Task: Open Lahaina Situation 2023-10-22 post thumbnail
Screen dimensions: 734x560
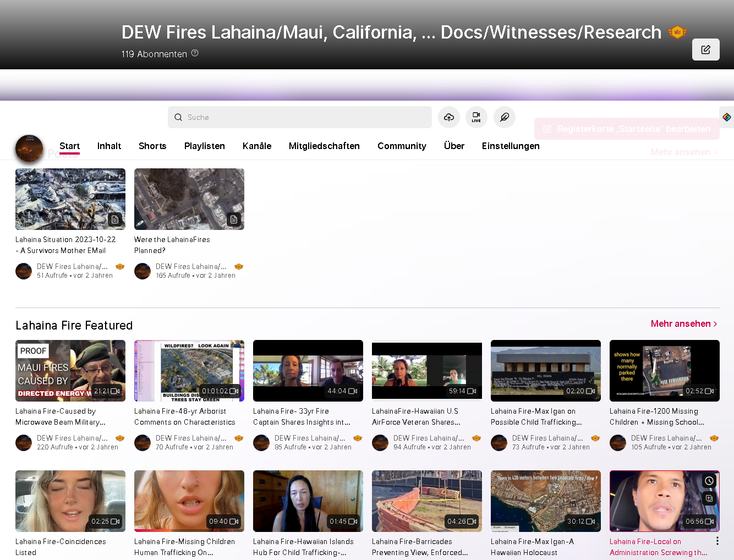Action: [70, 199]
